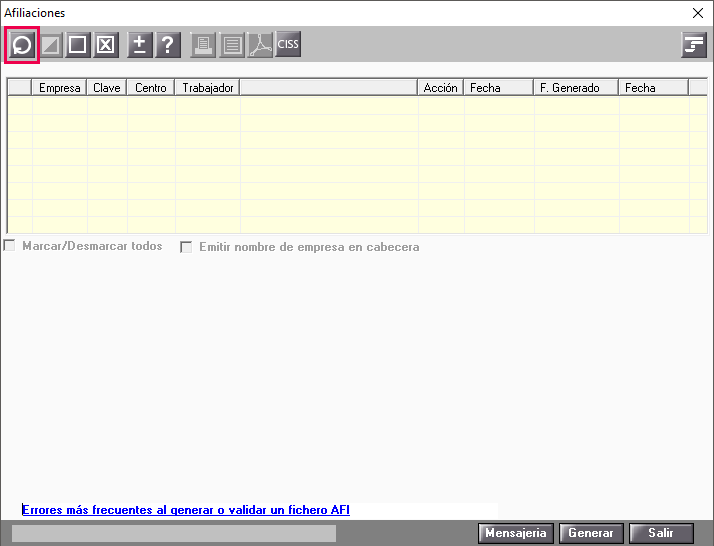714x546 pixels.
Task: Click the Fecha header next to Acción
Action: point(499,87)
